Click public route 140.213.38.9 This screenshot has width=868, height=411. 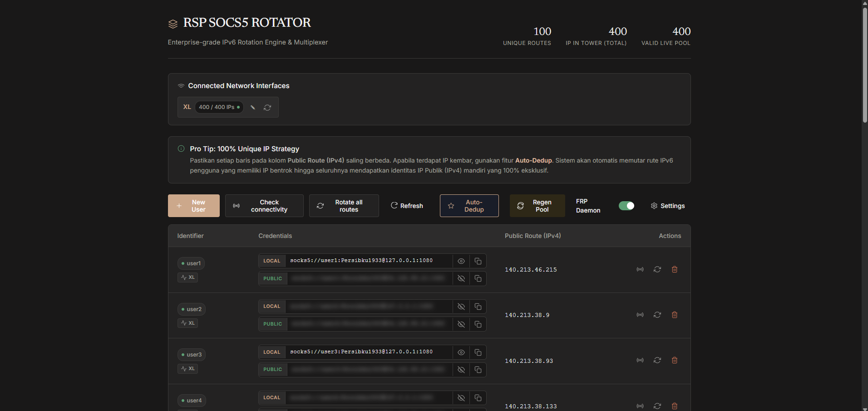[x=527, y=315]
